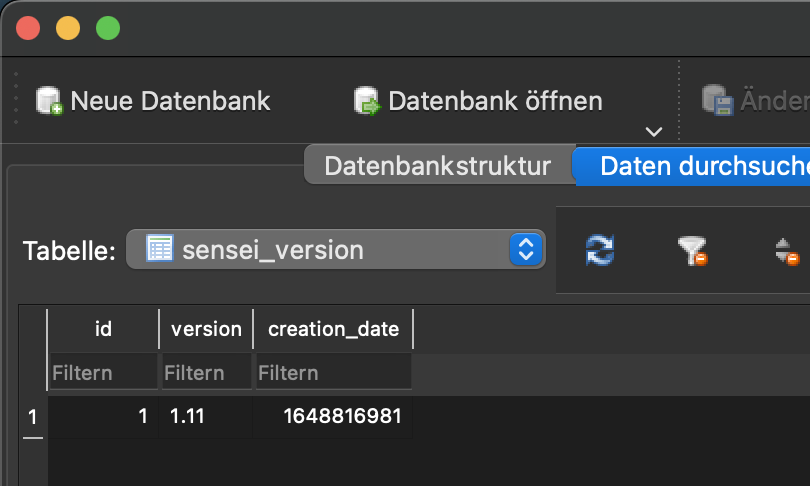Click the id column filter field
The width and height of the screenshot is (810, 486).
103,372
